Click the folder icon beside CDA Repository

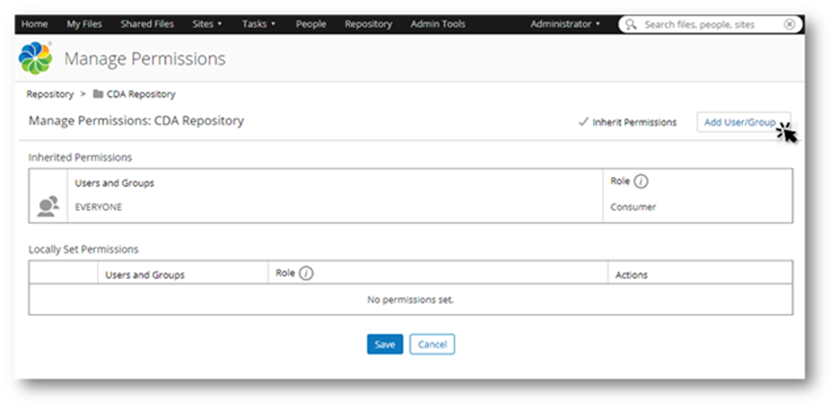(98, 95)
